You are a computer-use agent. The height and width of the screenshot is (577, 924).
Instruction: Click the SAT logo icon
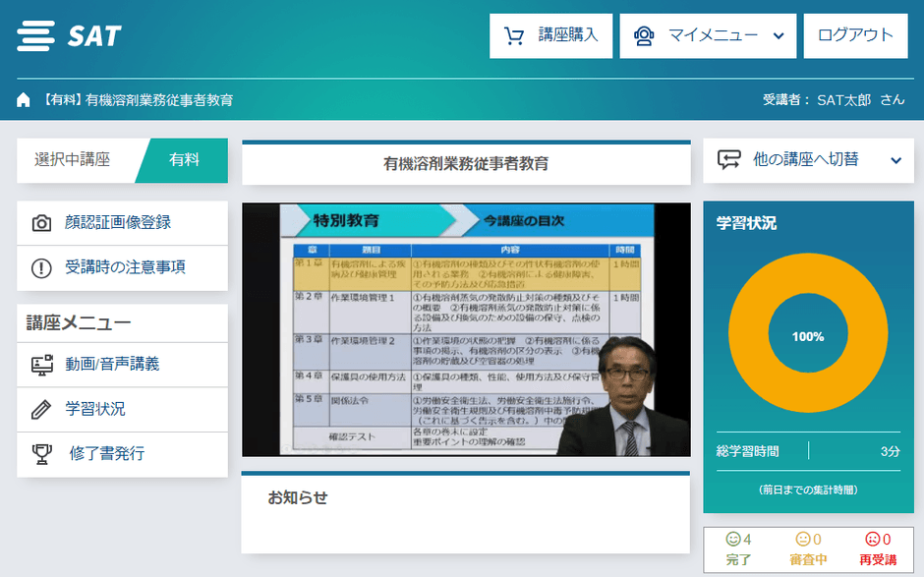tap(36, 36)
